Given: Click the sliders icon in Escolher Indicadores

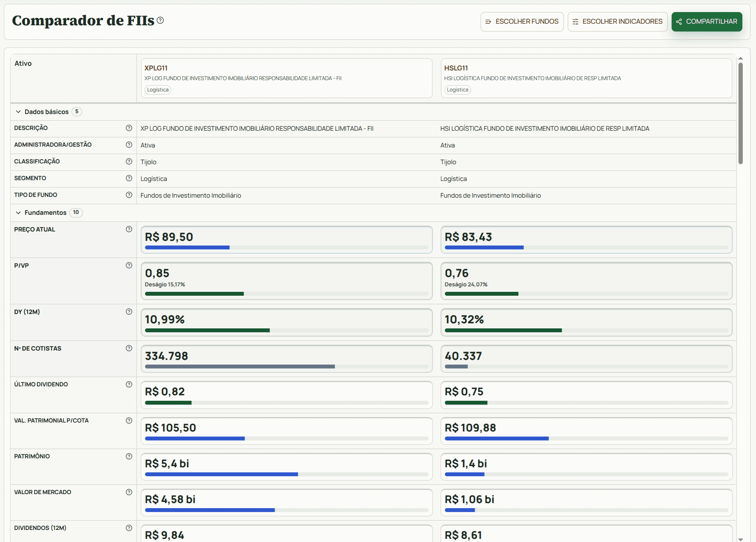Looking at the screenshot, I should click(x=575, y=22).
